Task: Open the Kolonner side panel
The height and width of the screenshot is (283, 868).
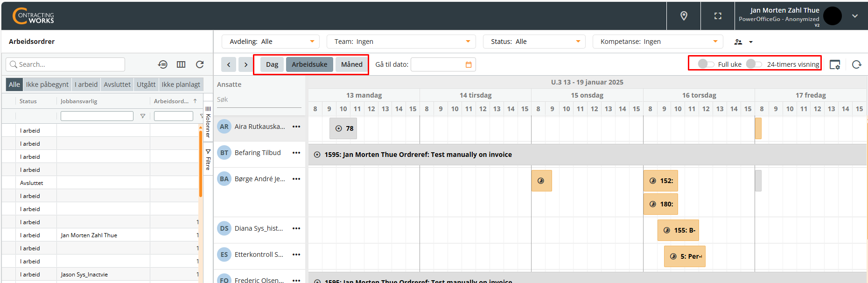Action: tap(208, 122)
